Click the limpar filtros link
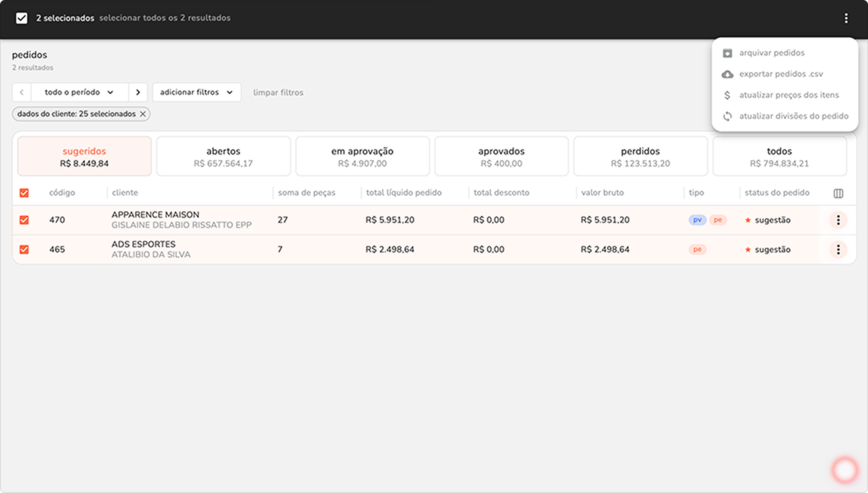The height and width of the screenshot is (493, 868). [278, 93]
